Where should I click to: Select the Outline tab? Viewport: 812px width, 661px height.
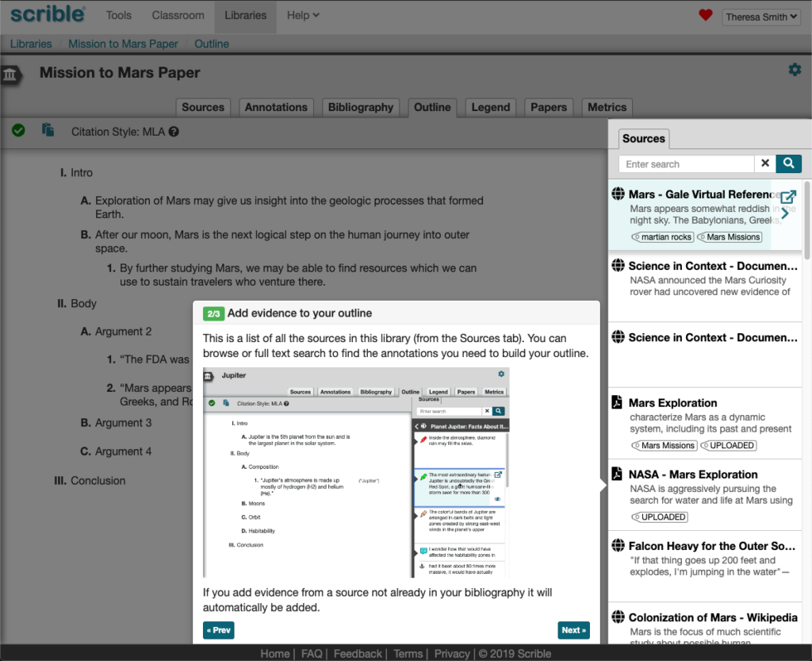(432, 107)
